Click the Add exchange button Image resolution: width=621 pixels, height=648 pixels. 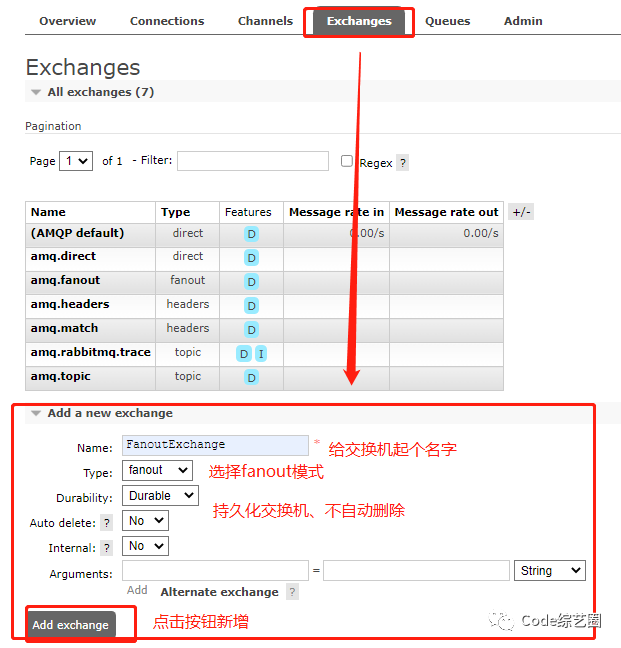pos(71,625)
